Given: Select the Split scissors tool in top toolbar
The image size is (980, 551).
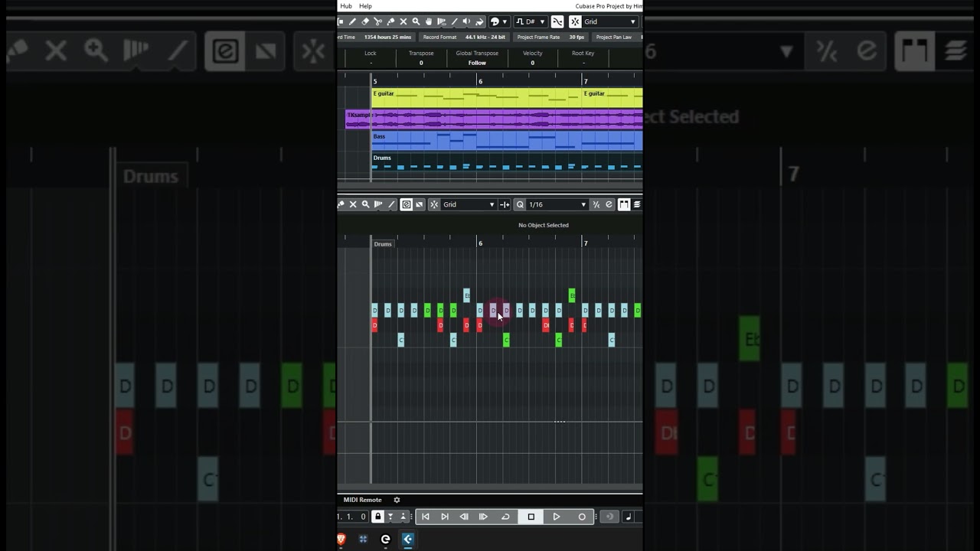Looking at the screenshot, I should 378,21.
